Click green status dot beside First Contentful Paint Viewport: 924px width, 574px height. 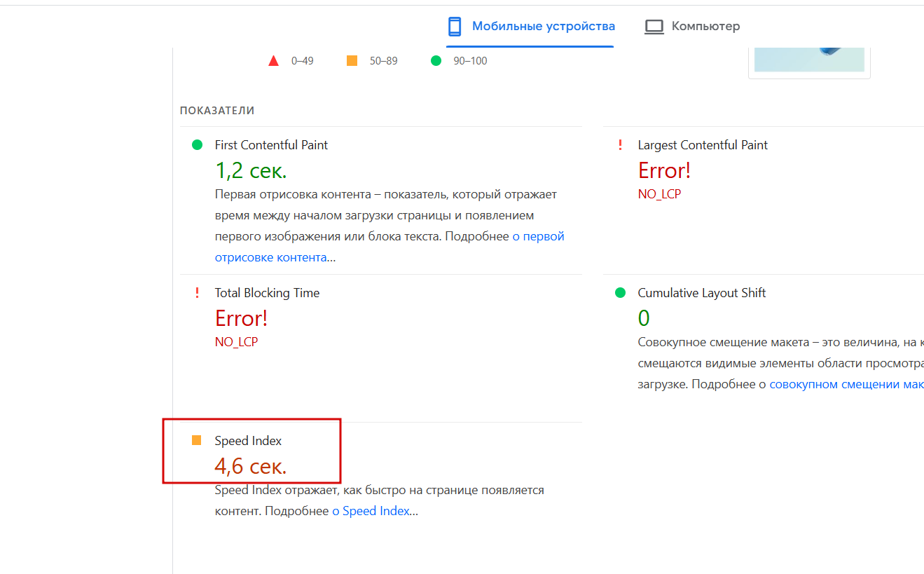[197, 145]
